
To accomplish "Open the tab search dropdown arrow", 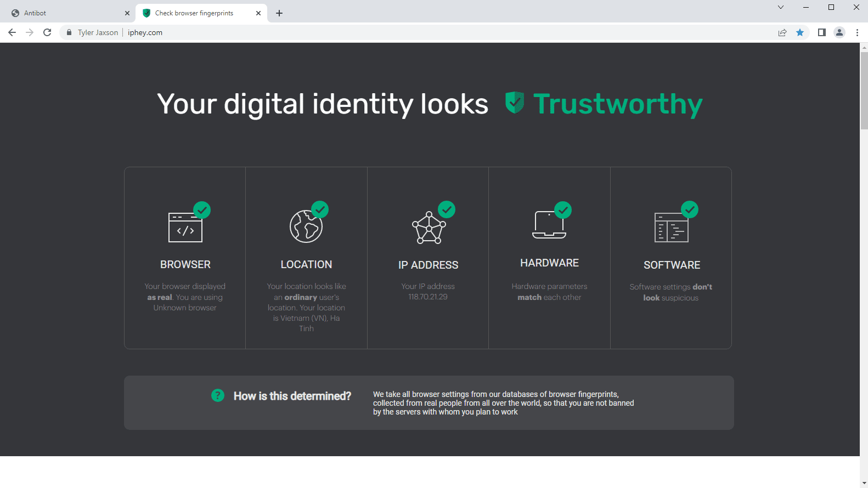I will click(x=781, y=7).
